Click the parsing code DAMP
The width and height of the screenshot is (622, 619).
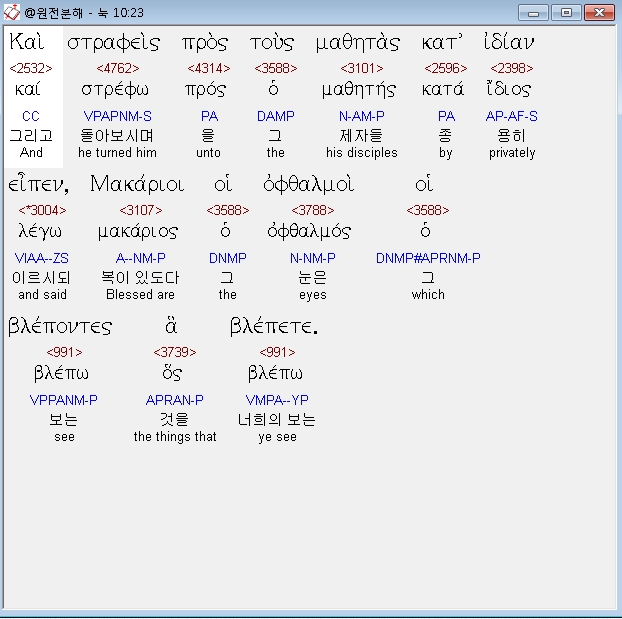pos(276,116)
